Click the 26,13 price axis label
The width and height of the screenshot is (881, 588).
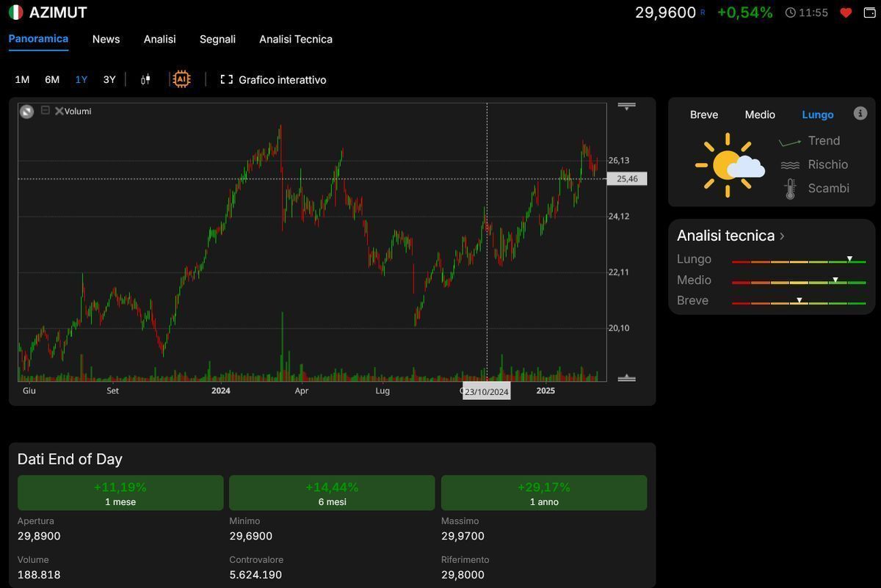(618, 160)
